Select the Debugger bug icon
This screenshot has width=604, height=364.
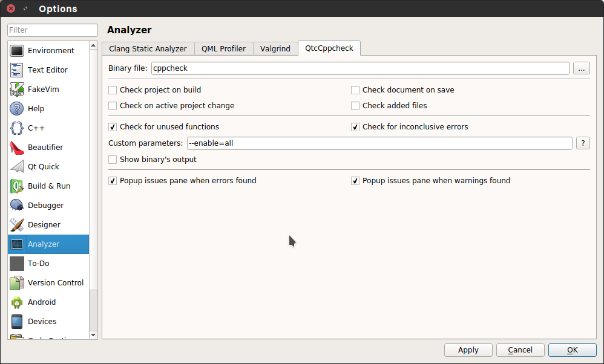pos(17,206)
